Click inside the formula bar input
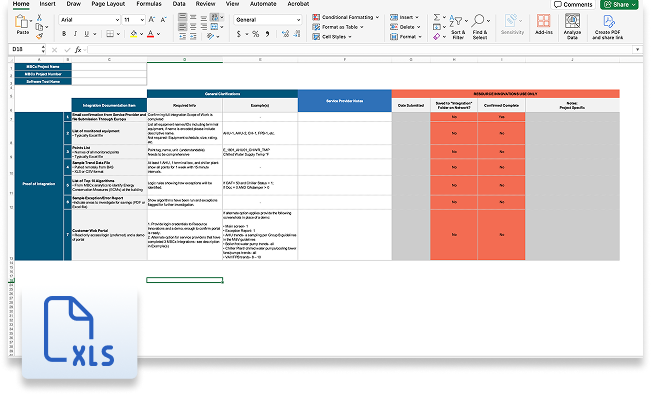Viewport: 651px width, 395px height. coord(359,50)
